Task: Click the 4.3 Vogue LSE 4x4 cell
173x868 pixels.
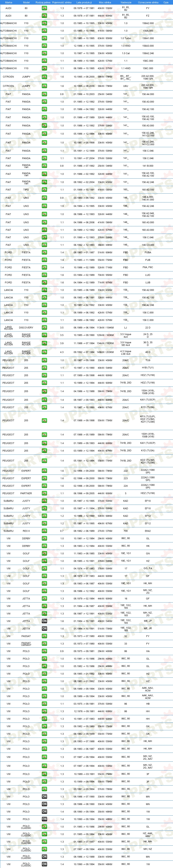Action: [x=126, y=353]
